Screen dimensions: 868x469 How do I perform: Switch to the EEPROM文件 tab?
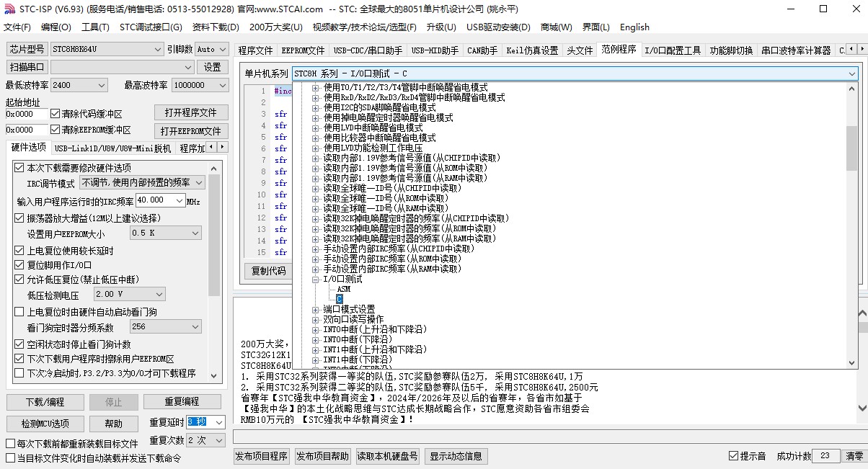[303, 50]
